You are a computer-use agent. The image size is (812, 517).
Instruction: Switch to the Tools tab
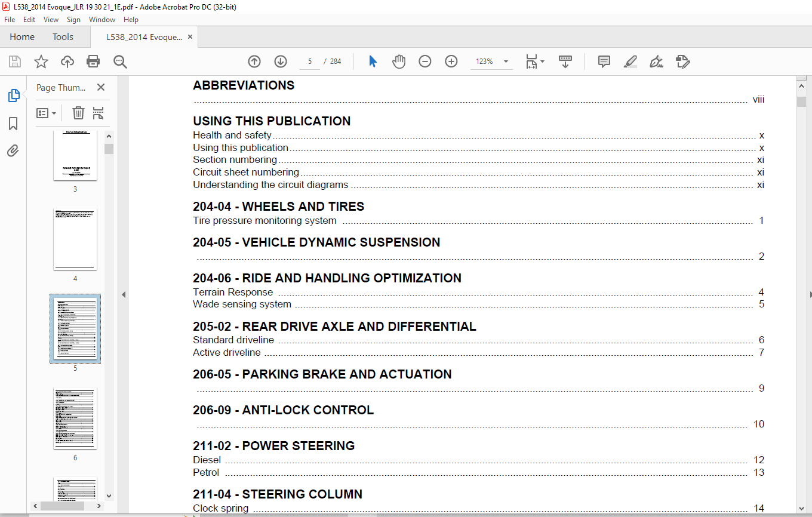[63, 37]
